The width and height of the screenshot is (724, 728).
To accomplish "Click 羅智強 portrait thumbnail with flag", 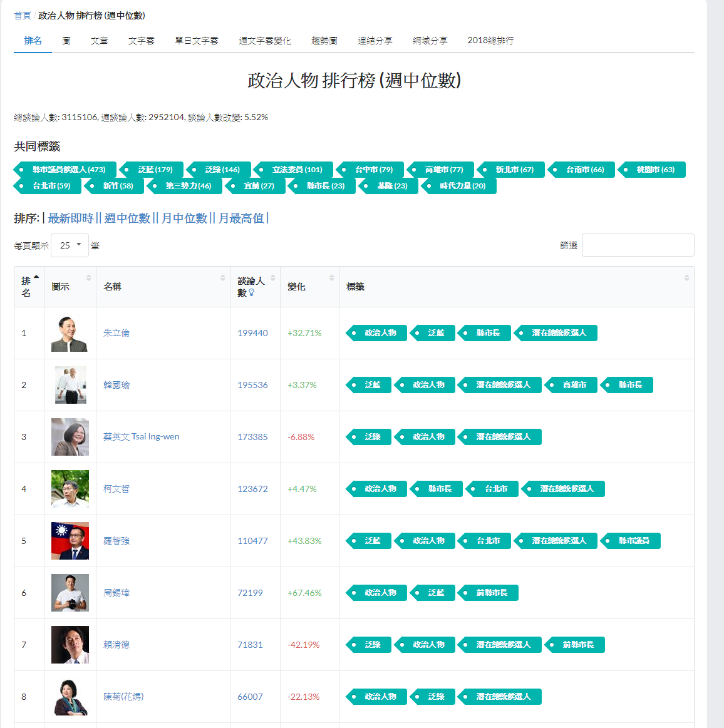I will click(x=70, y=541).
